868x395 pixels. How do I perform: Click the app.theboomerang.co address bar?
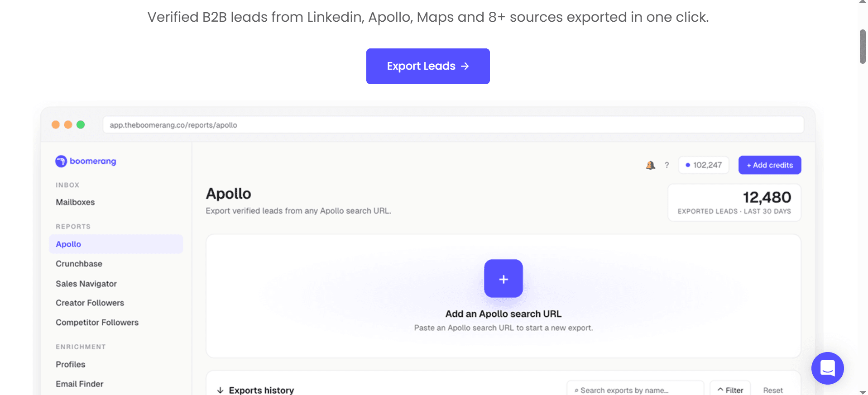[453, 125]
